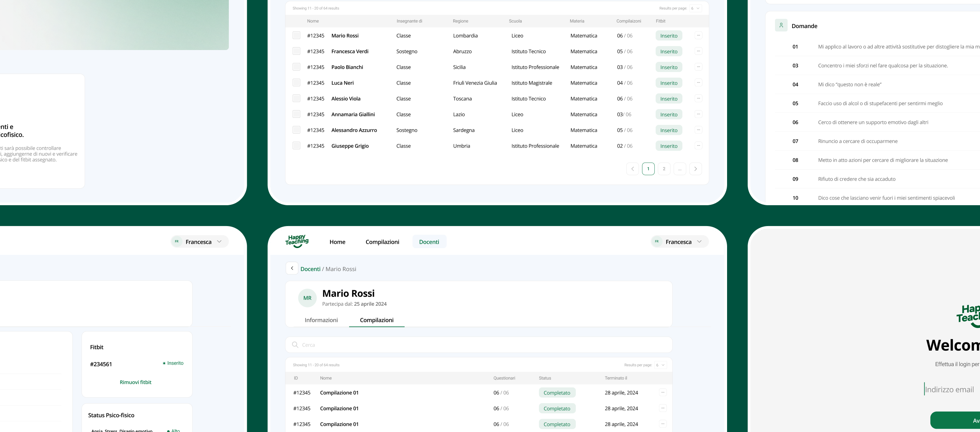Image resolution: width=980 pixels, height=432 pixels.
Task: Click the Happy Teaching logo in the navbar
Action: [297, 241]
